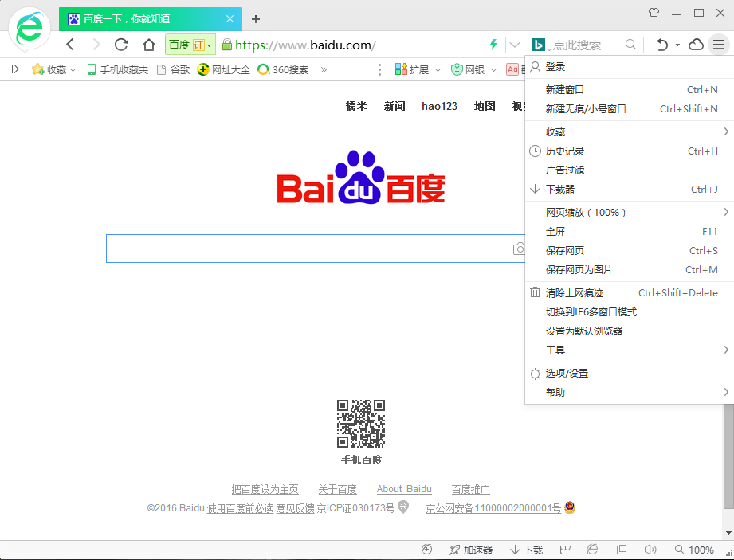Open the 百度 证 certificate dropdown

pyautogui.click(x=190, y=45)
